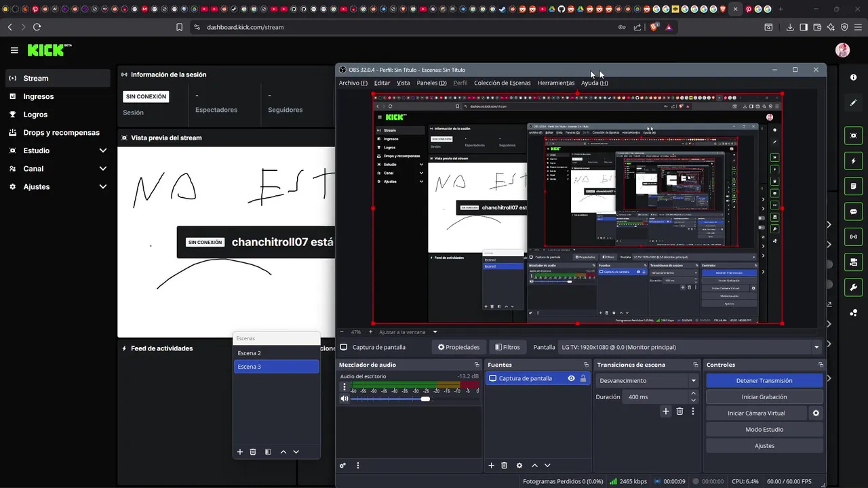This screenshot has width=868, height=488.
Task: Open the transition properties three-dot menu
Action: coord(693,411)
